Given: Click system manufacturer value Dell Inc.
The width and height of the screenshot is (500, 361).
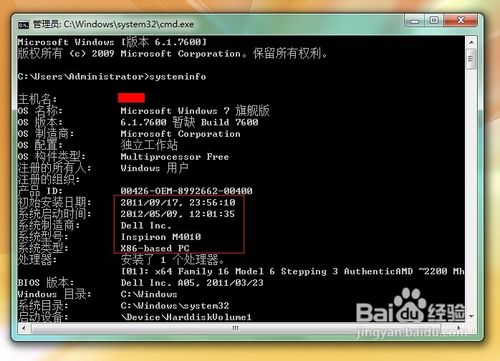Looking at the screenshot, I should pos(146,226).
